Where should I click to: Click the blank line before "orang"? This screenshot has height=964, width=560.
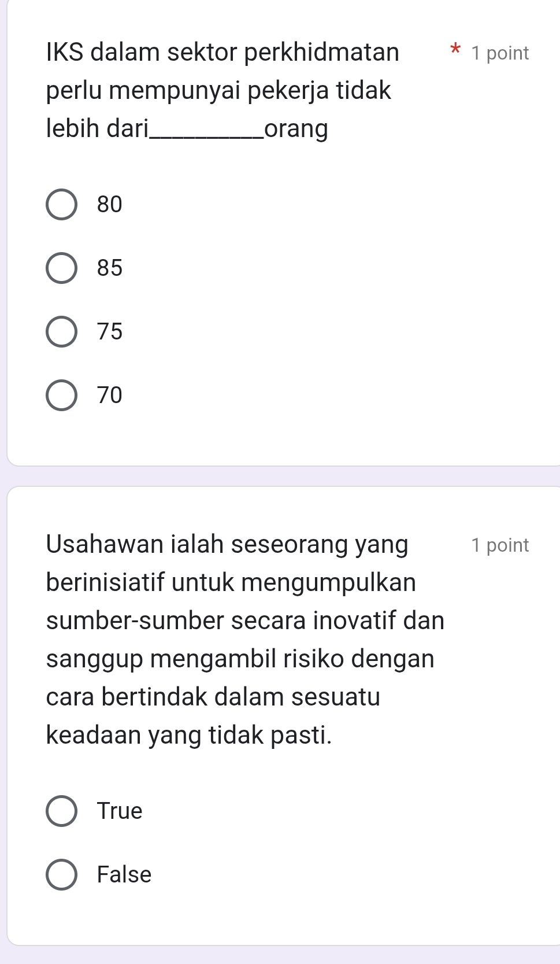coord(206,133)
